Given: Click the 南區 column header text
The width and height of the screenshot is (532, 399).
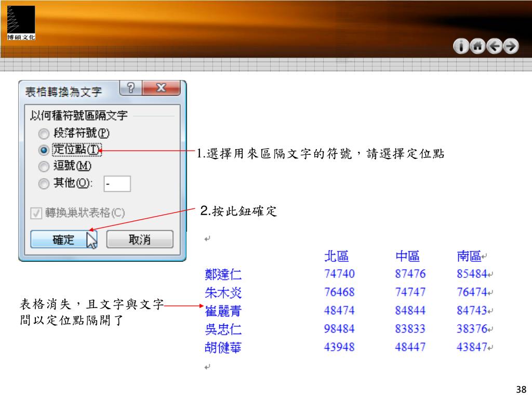Looking at the screenshot, I should pyautogui.click(x=469, y=256).
